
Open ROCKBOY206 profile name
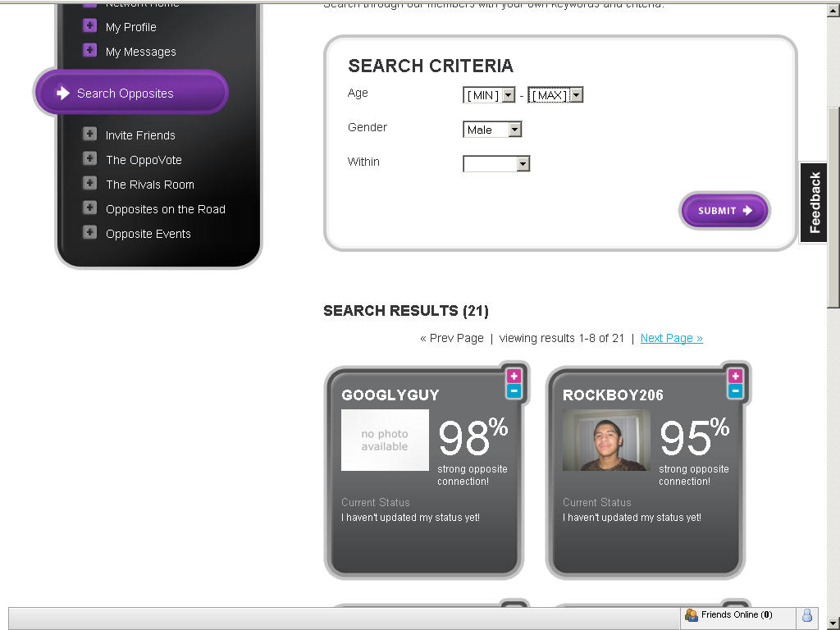point(613,395)
